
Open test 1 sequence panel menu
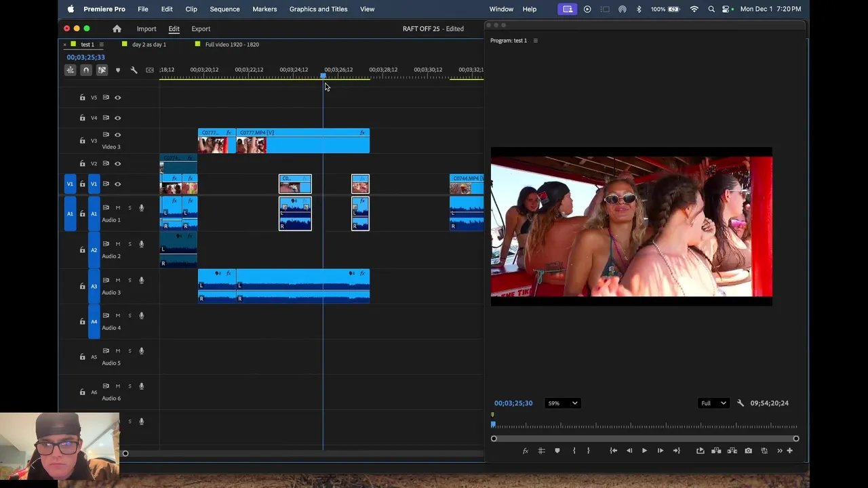point(101,45)
